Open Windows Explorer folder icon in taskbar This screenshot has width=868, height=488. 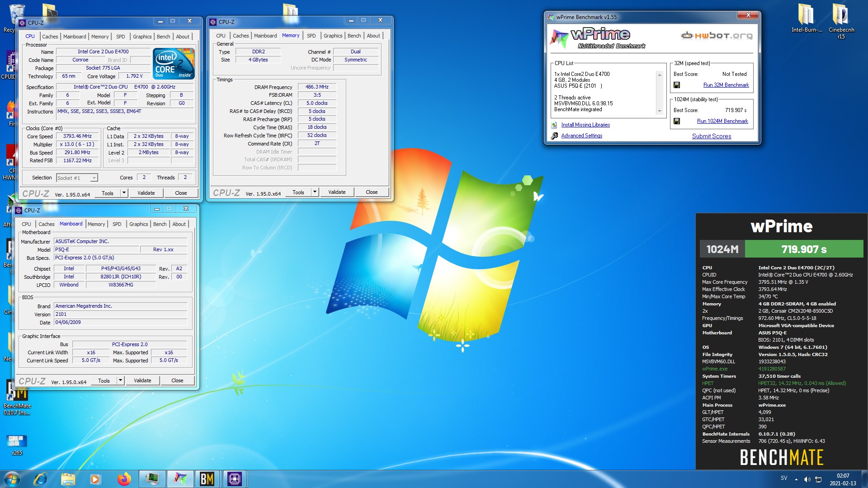[68, 479]
